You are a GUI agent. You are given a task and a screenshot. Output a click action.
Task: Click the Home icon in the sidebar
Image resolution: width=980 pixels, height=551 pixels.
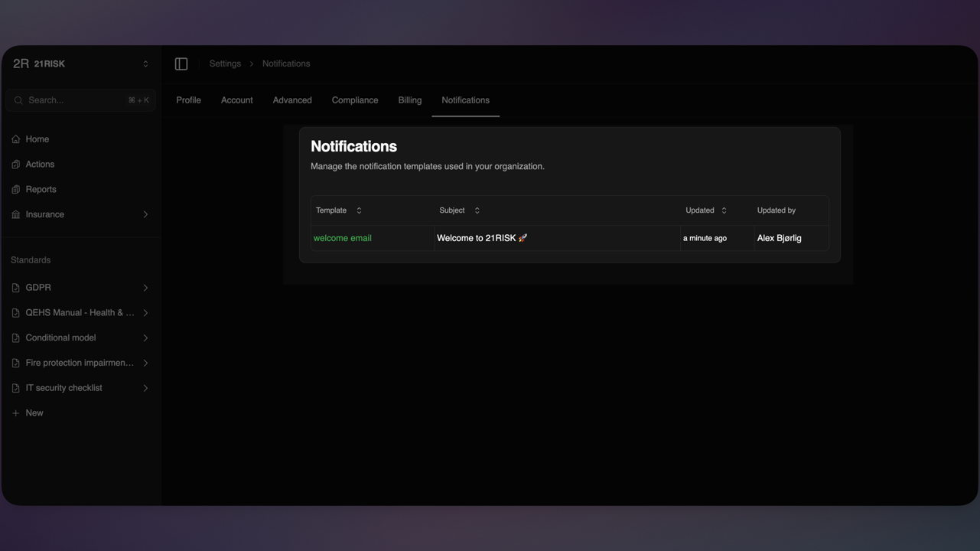pyautogui.click(x=15, y=139)
